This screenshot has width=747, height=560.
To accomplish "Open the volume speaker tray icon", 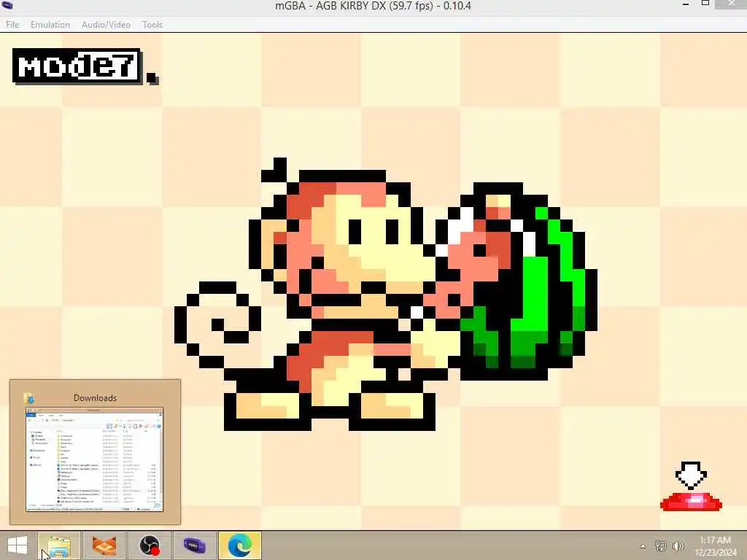I will [x=678, y=545].
